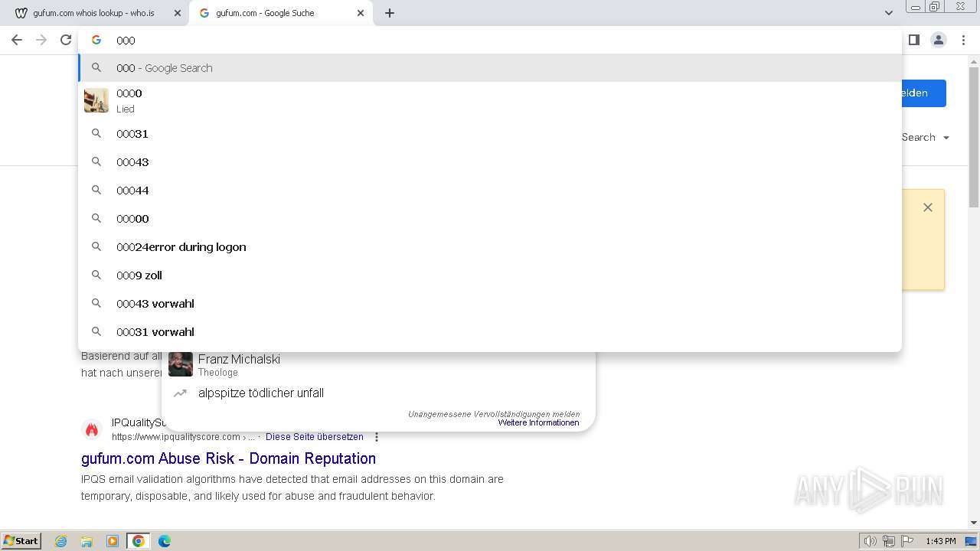Click search icon beside 0009 zoll
980x551 pixels.
pos(96,275)
